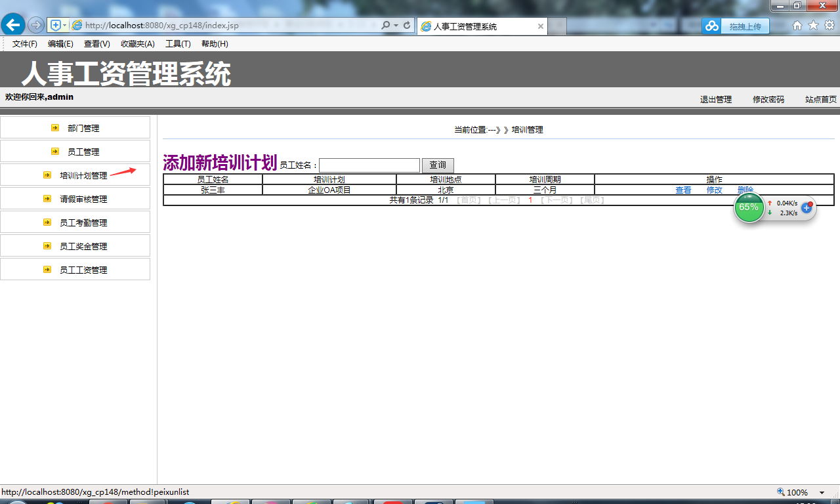Screen dimensions: 840x504
Task: Click the zoom magnifier icon in status bar
Action: 781,492
